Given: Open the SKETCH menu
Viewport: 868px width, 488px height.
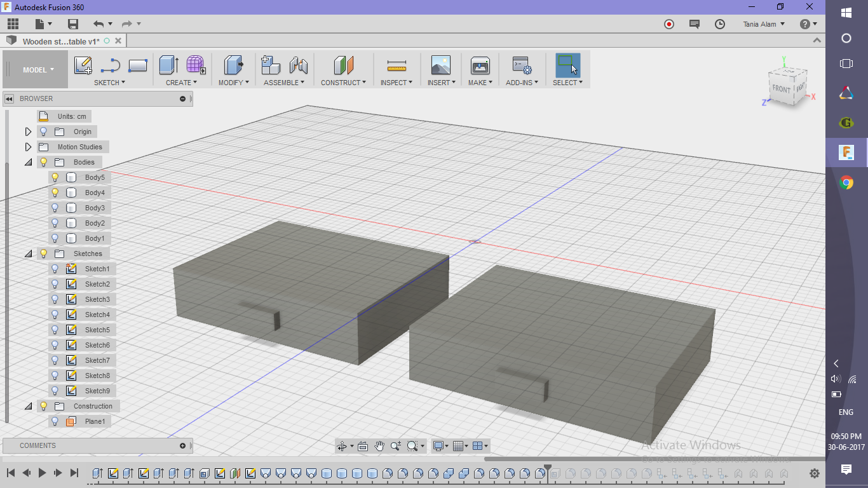Looking at the screenshot, I should pyautogui.click(x=109, y=83).
